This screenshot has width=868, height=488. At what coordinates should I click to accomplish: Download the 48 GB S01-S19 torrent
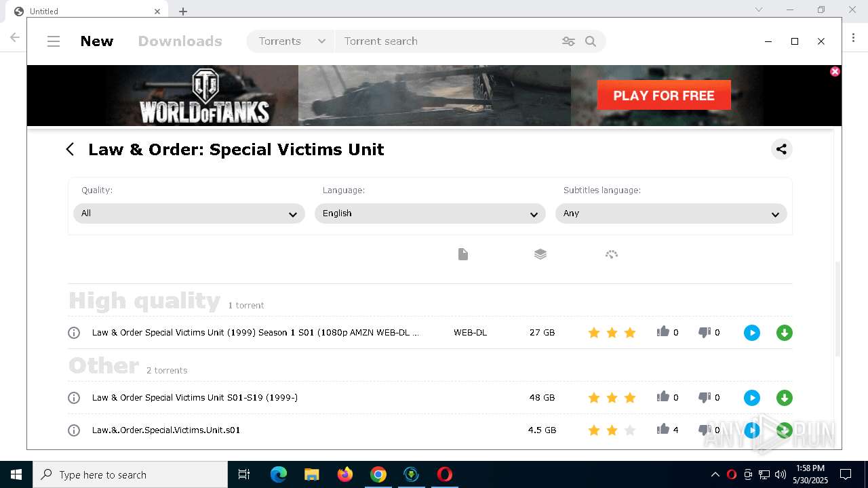tap(785, 398)
